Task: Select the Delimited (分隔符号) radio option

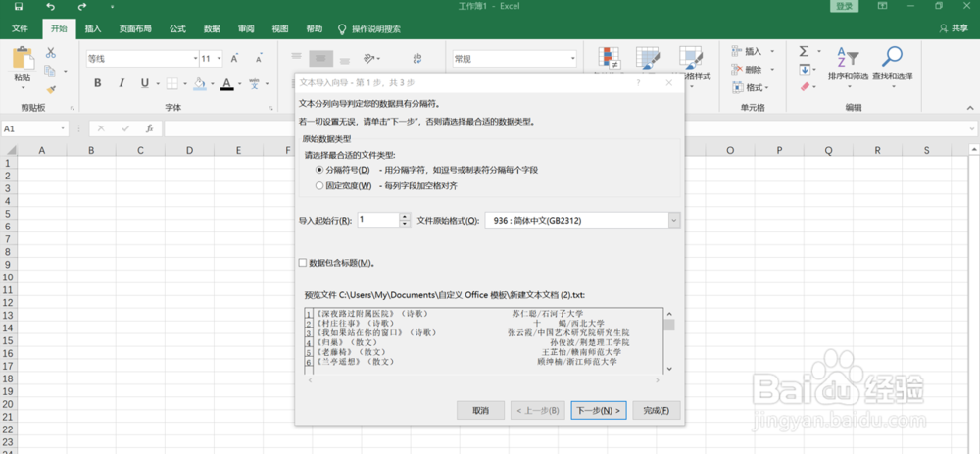Action: click(x=319, y=170)
